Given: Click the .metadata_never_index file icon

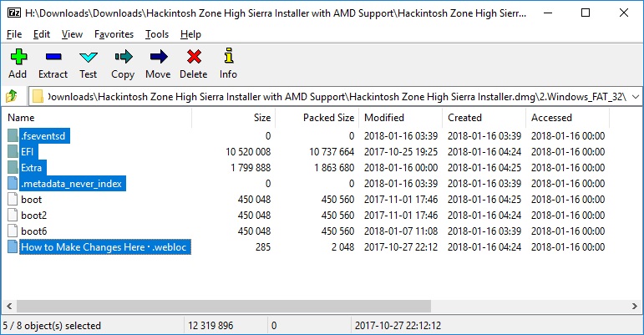Looking at the screenshot, I should (13, 184).
